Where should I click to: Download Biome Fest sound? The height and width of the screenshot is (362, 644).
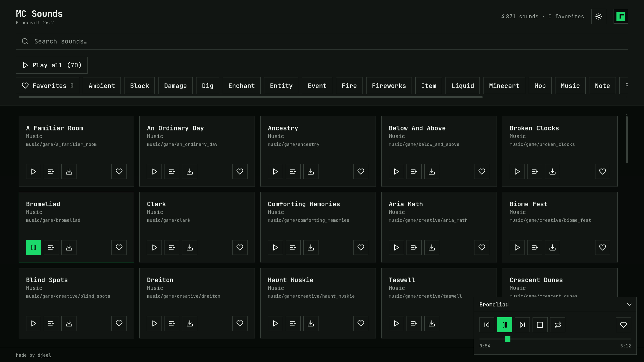pos(552,247)
